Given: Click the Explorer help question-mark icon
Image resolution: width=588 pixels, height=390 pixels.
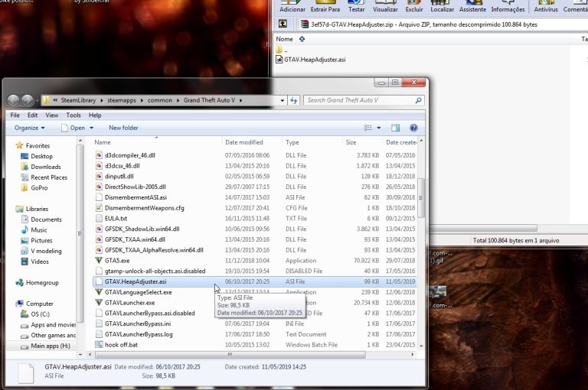Looking at the screenshot, I should pyautogui.click(x=413, y=128).
